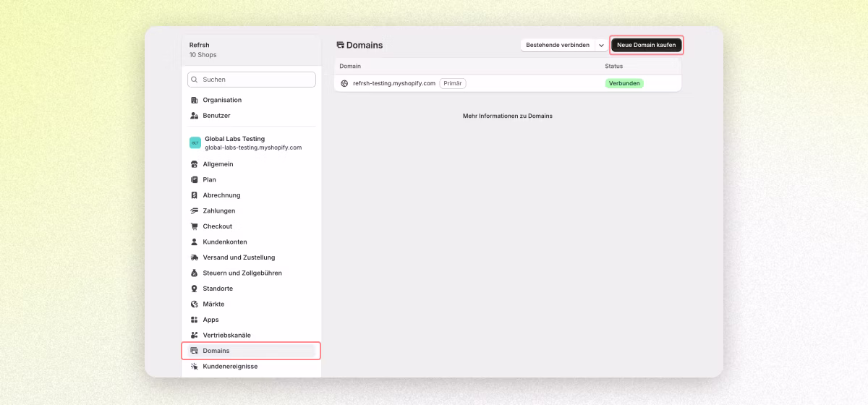Open the Organisation settings section
The width and height of the screenshot is (868, 405).
pyautogui.click(x=251, y=100)
